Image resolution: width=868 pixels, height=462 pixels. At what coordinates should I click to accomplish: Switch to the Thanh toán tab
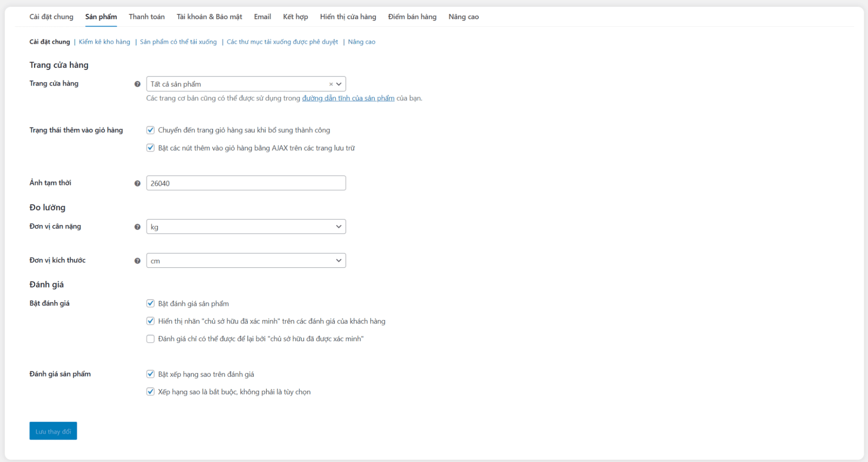[146, 16]
